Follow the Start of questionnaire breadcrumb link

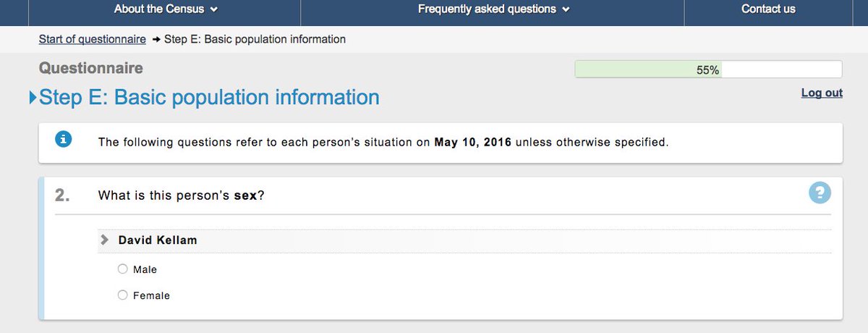coord(93,39)
